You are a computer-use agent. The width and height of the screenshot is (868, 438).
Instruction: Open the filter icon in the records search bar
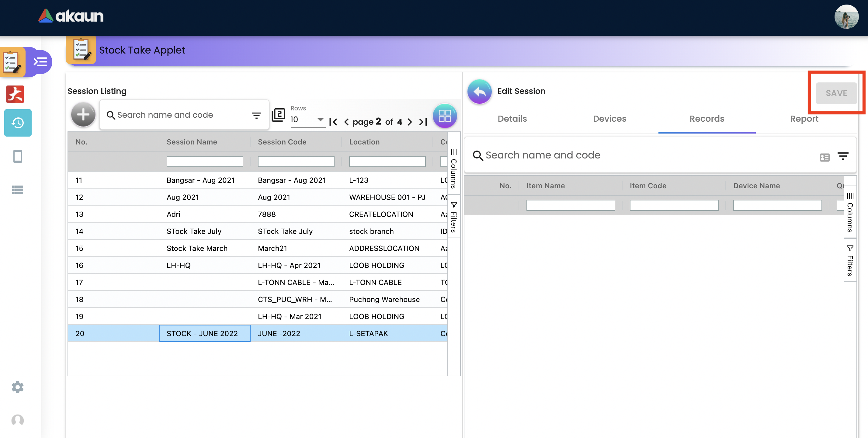[843, 156]
